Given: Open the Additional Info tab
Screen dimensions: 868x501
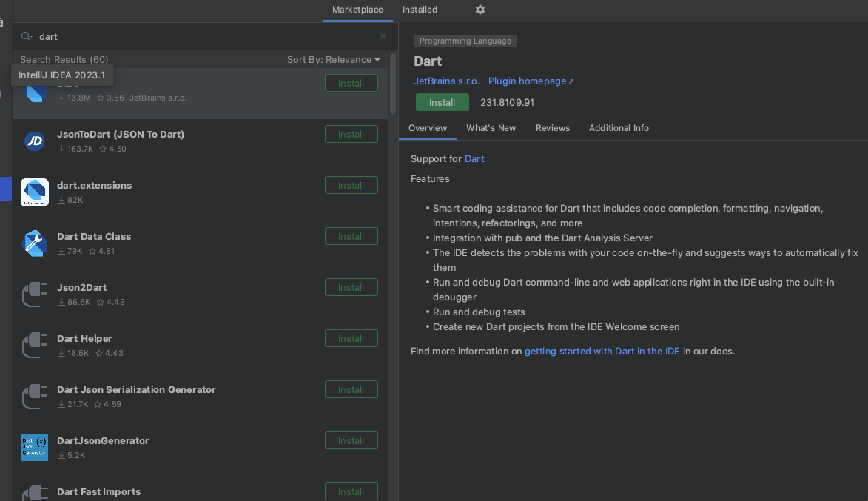Looking at the screenshot, I should click(619, 128).
